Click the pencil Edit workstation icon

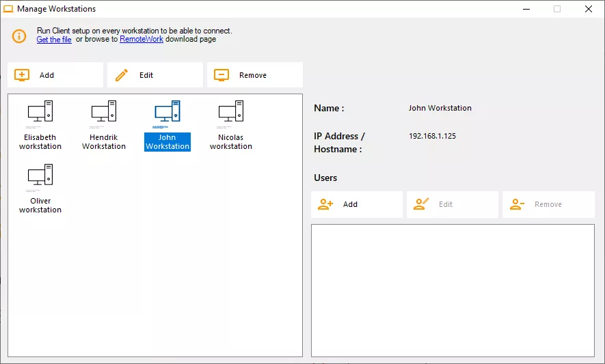pos(122,75)
